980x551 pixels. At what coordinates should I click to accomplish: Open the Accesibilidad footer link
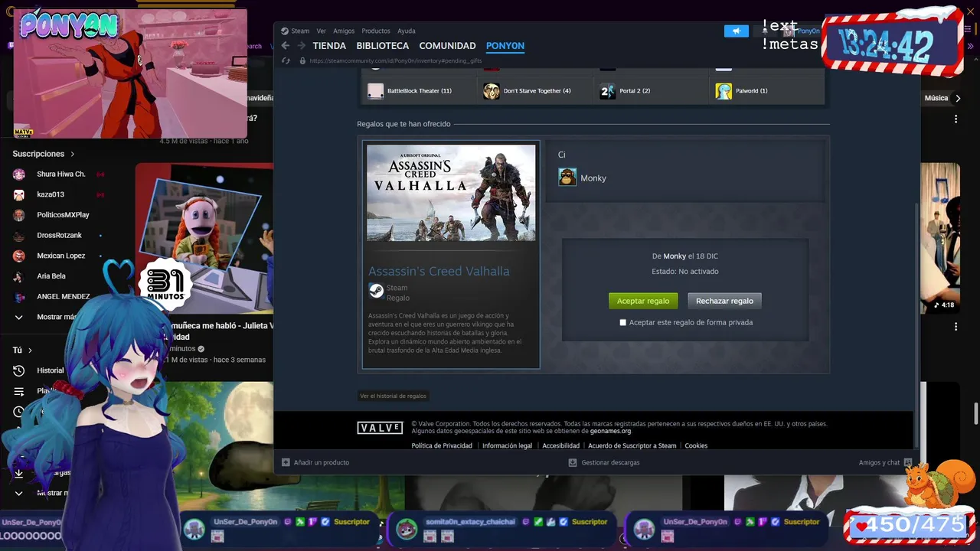pyautogui.click(x=560, y=445)
